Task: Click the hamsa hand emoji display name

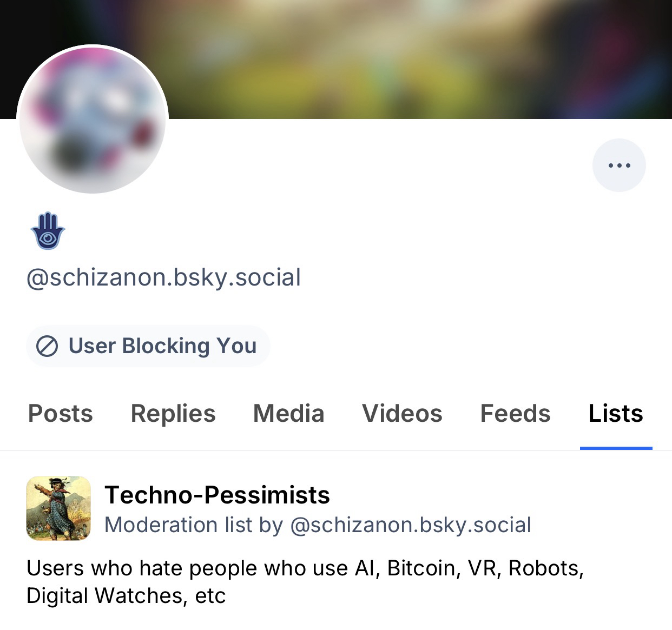Action: [x=48, y=230]
